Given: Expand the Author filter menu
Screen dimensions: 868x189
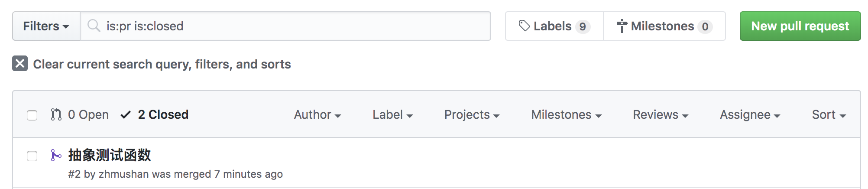Looking at the screenshot, I should point(317,114).
